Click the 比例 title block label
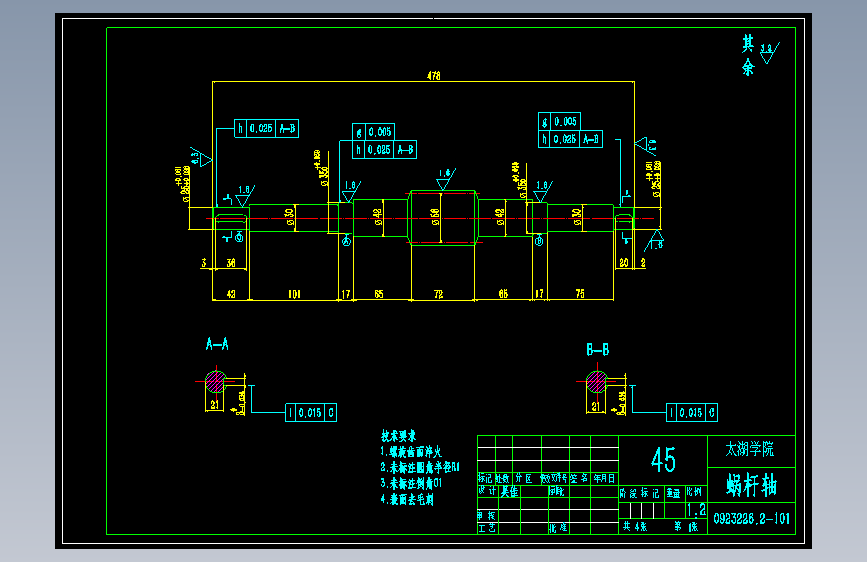The height and width of the screenshot is (562, 867). click(694, 492)
